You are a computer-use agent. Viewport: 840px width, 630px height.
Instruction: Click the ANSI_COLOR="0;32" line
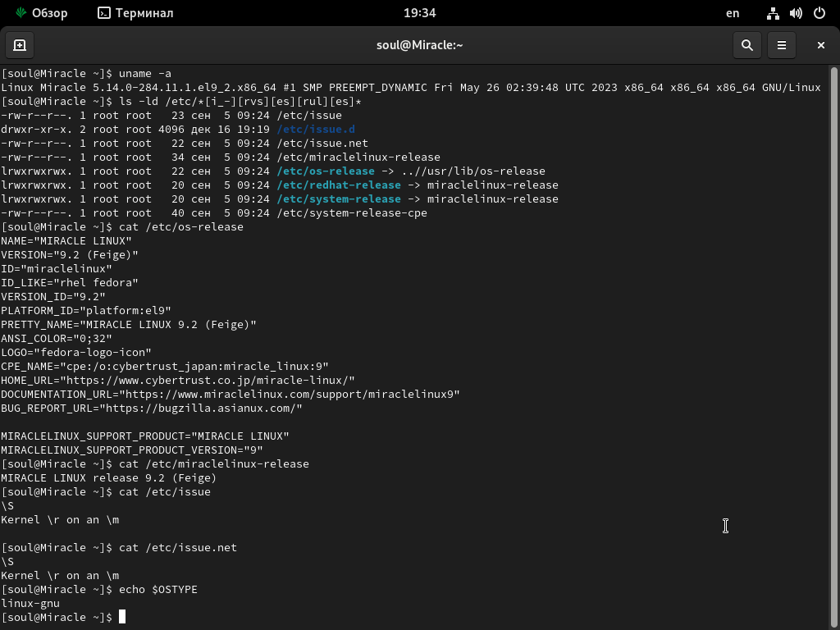pyautogui.click(x=57, y=338)
